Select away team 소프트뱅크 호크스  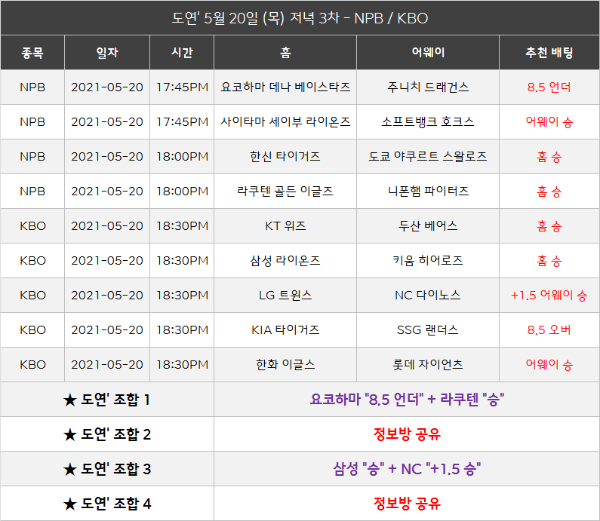(x=428, y=122)
